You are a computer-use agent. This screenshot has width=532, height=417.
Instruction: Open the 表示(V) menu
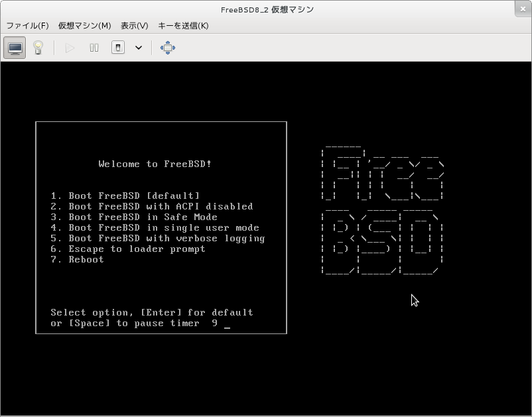tap(135, 26)
